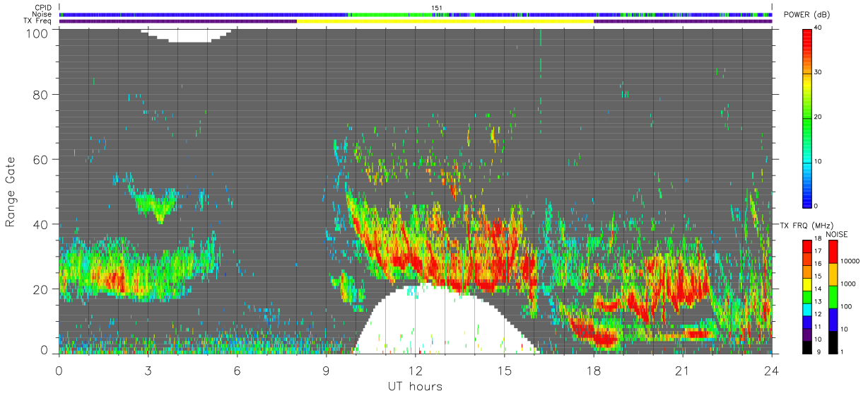Click the TX Freq row label

[x=39, y=21]
